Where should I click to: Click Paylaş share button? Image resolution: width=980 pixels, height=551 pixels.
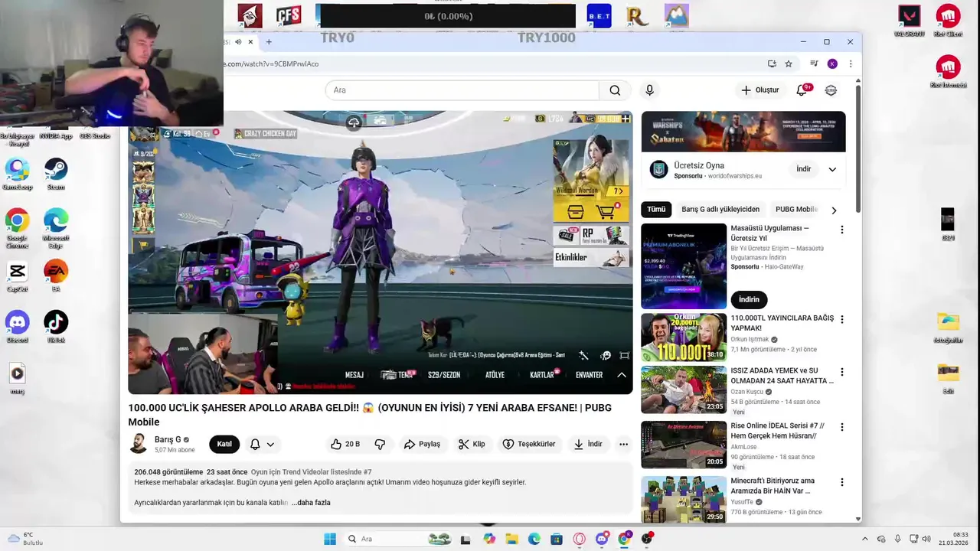422,444
